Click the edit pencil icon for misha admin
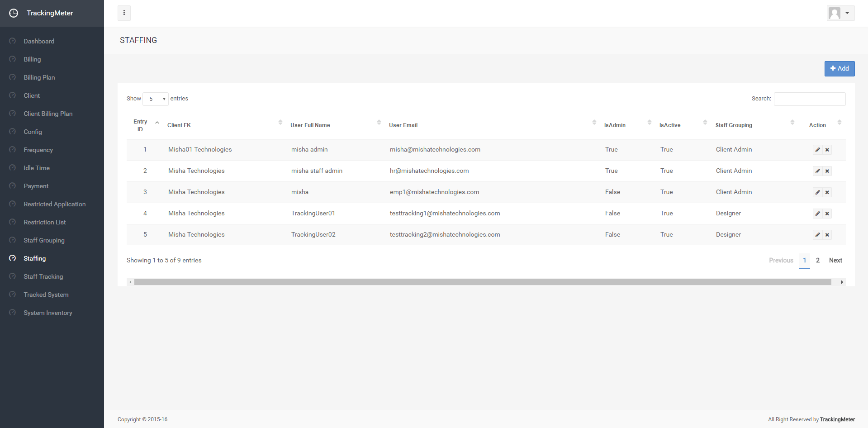This screenshot has width=868, height=428. pos(817,150)
